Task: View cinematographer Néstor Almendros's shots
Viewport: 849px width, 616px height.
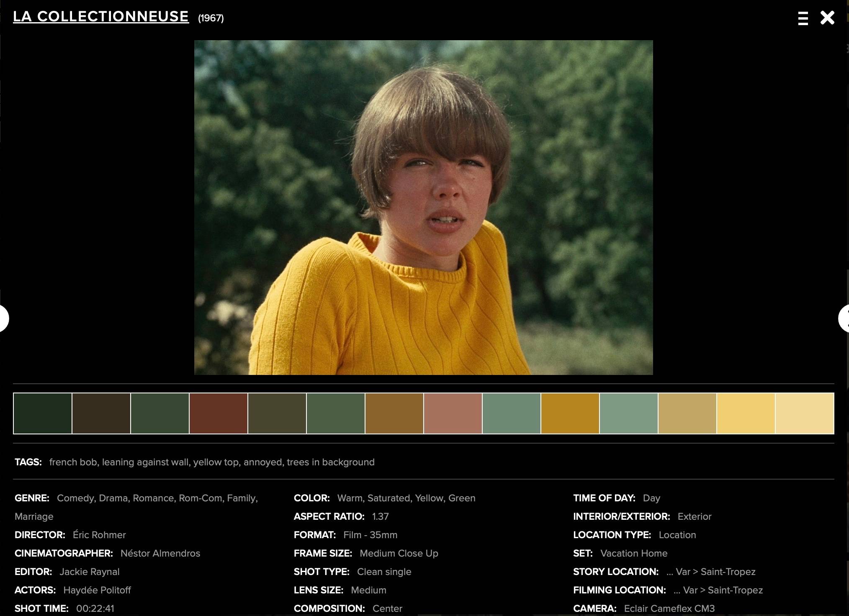Action: tap(160, 553)
